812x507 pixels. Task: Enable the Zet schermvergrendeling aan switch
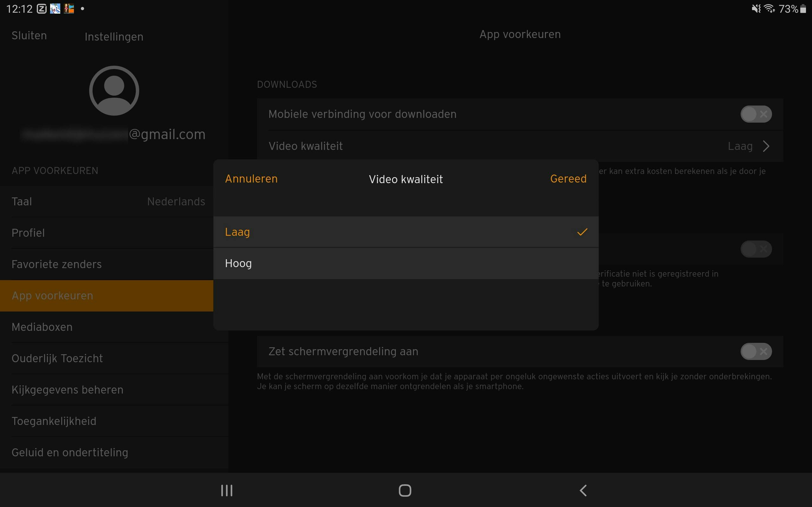tap(756, 351)
